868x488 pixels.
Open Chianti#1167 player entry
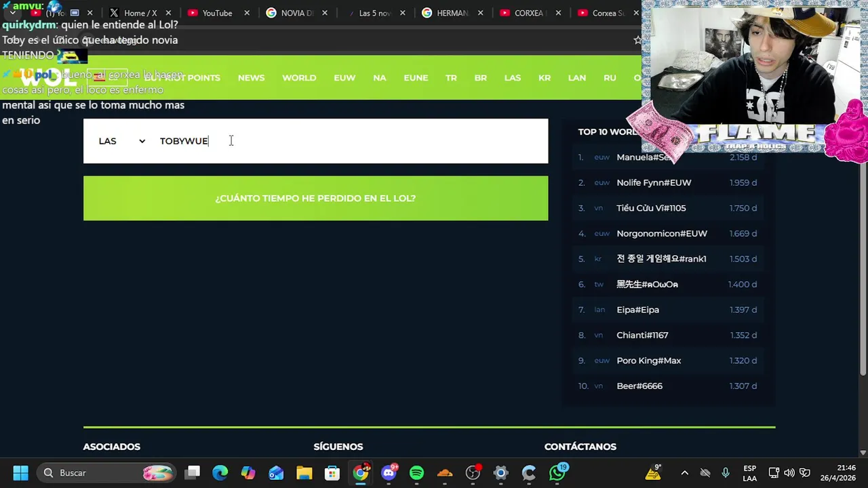pyautogui.click(x=667, y=335)
